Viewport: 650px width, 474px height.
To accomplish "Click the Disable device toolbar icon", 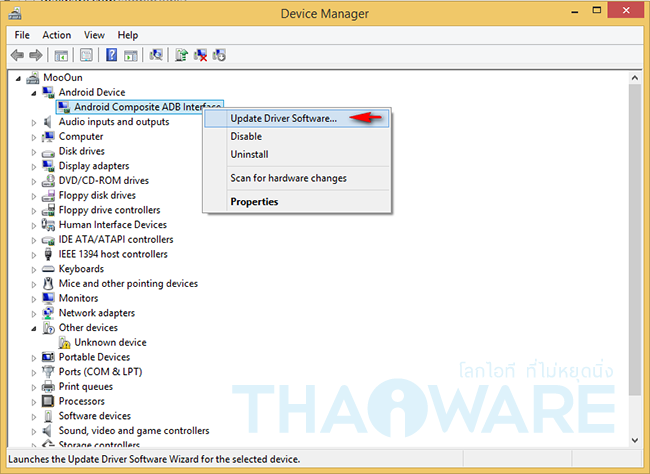I will [x=219, y=55].
